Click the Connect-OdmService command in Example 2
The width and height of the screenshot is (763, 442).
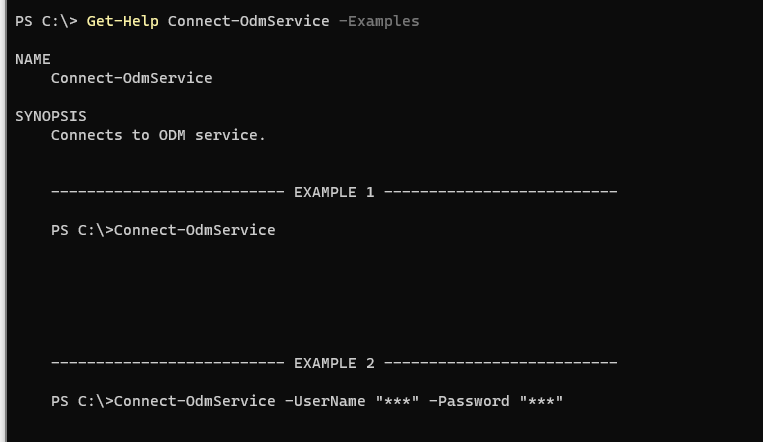tap(194, 401)
